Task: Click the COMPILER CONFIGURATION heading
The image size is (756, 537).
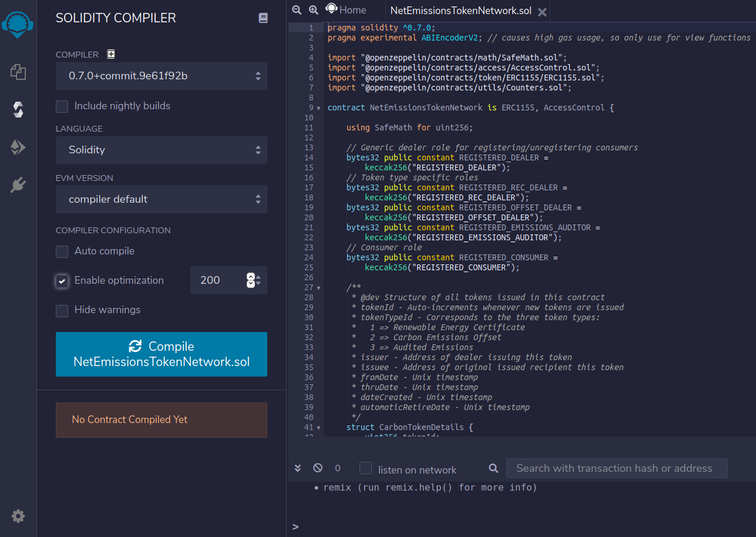Action: (x=113, y=230)
